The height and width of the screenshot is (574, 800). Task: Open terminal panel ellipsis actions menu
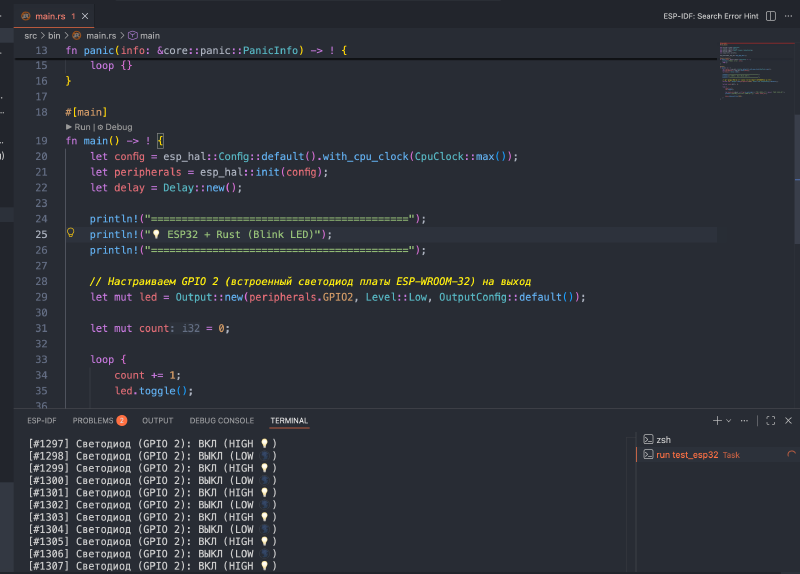point(744,420)
